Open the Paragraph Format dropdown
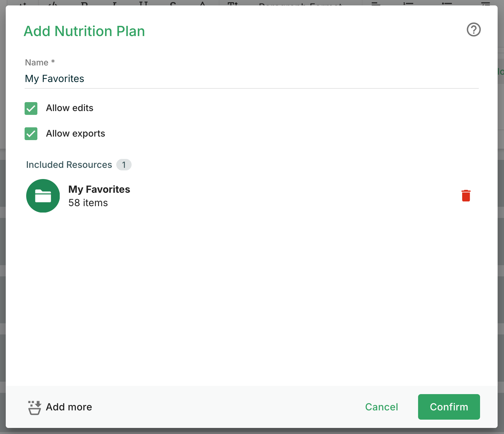Image resolution: width=504 pixels, height=434 pixels. 300,3
